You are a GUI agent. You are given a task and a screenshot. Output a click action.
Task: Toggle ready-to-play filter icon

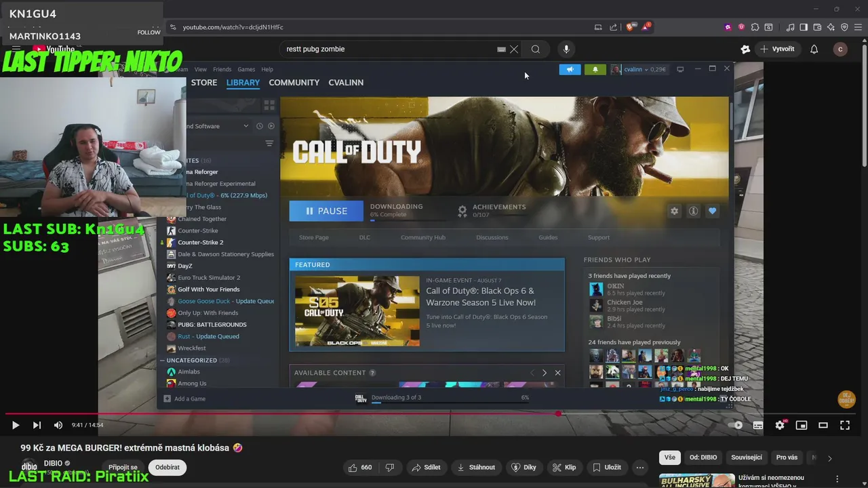[271, 126]
